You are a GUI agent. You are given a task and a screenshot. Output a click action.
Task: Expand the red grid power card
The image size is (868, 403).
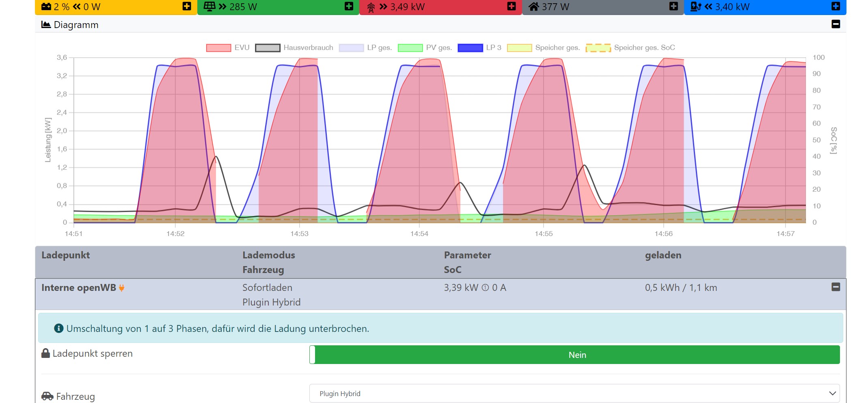(x=512, y=6)
